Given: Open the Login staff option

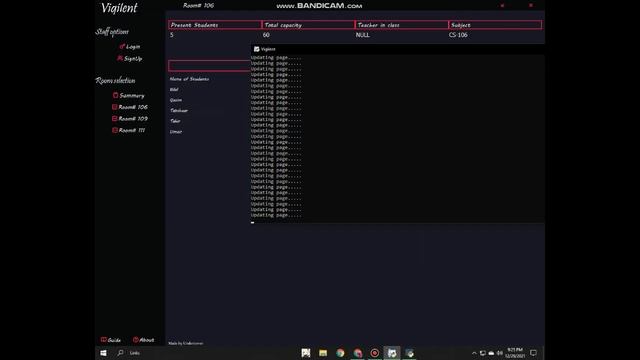Looking at the screenshot, I should tap(130, 47).
